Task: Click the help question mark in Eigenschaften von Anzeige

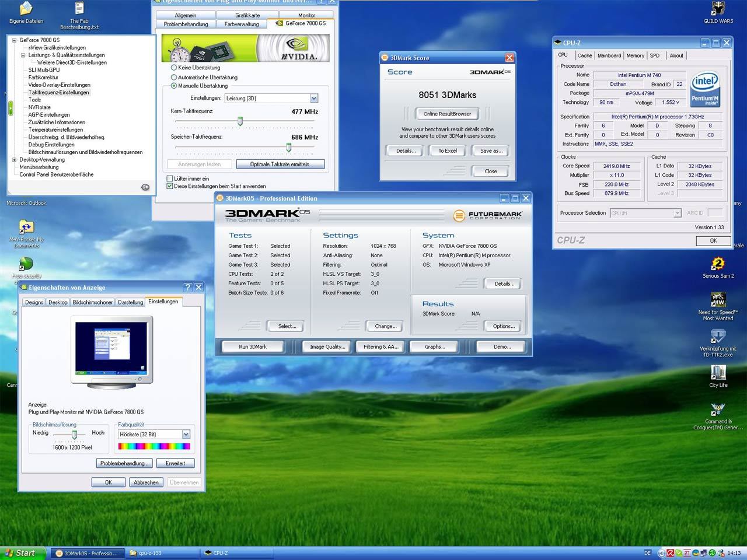Action: (x=187, y=287)
